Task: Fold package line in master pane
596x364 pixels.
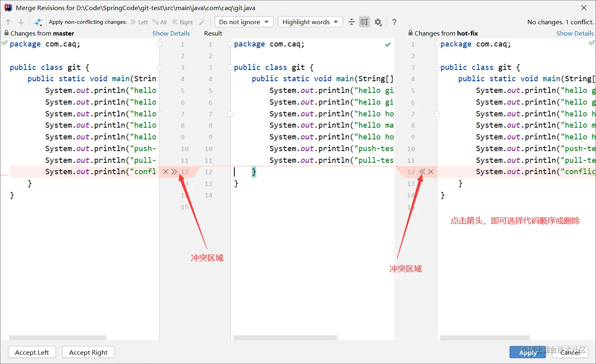Action: (x=159, y=44)
